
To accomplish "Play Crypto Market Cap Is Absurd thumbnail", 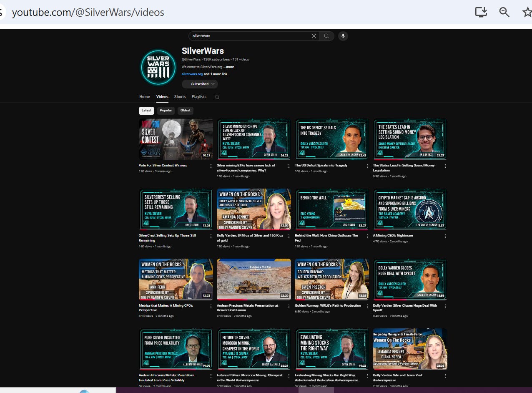I will [410, 209].
